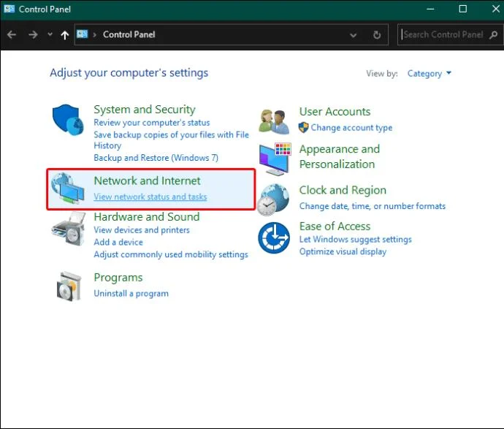
Task: Click the Control Panel breadcrumb text
Action: (x=129, y=34)
